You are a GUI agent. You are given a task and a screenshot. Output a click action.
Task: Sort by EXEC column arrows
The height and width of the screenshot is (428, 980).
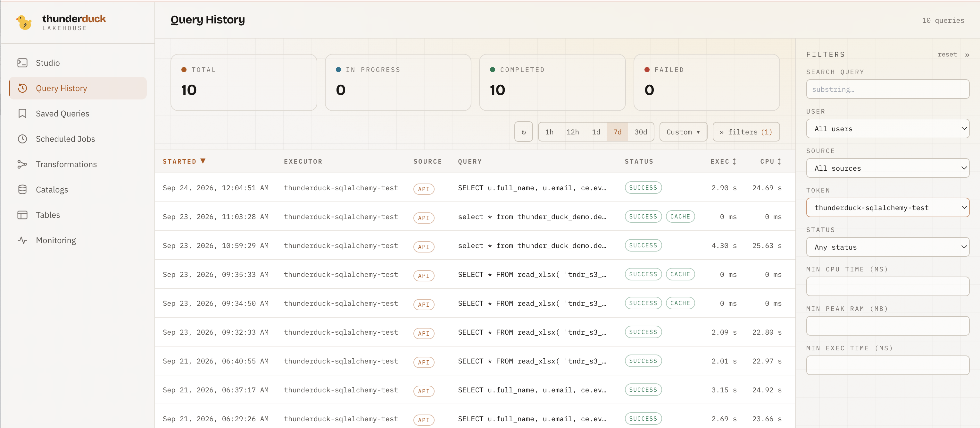pos(734,161)
